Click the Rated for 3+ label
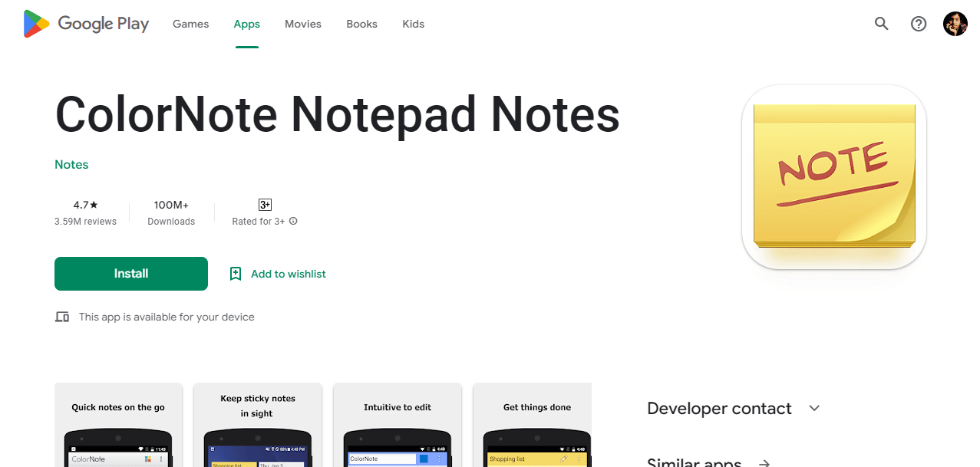Viewport: 980px width, 467px height. pos(259,222)
